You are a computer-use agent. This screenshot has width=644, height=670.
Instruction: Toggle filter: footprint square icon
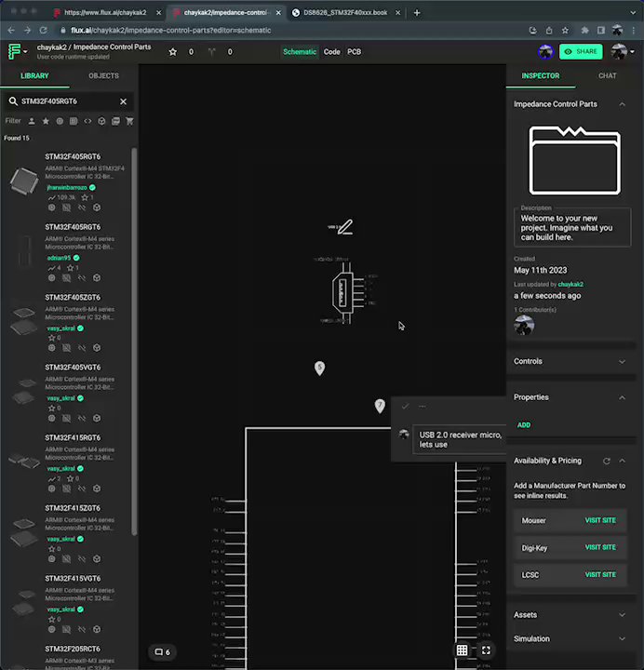pos(74,121)
